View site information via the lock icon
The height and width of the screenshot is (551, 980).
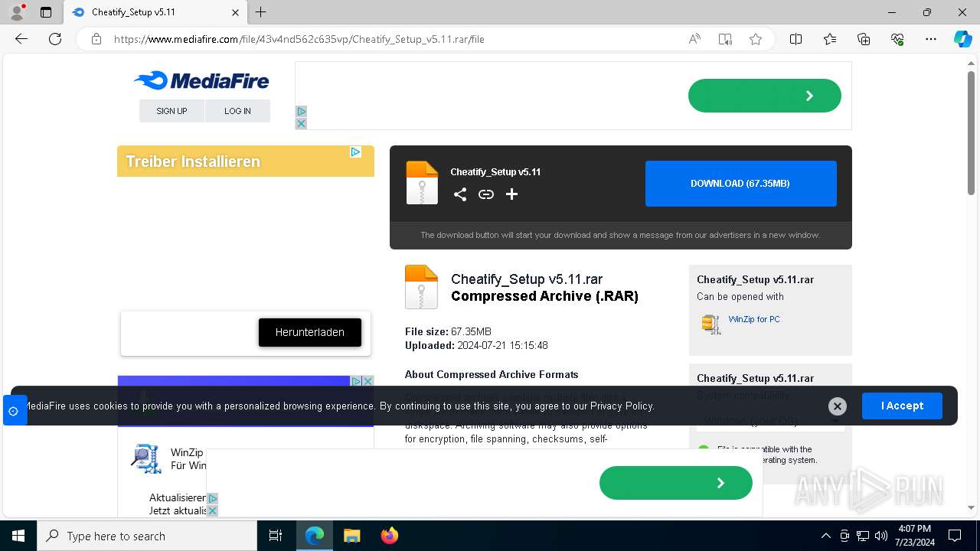click(x=96, y=39)
